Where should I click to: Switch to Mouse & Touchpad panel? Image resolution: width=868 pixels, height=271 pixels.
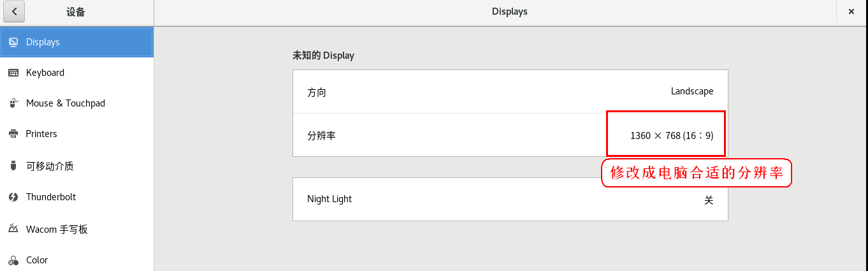(x=66, y=103)
